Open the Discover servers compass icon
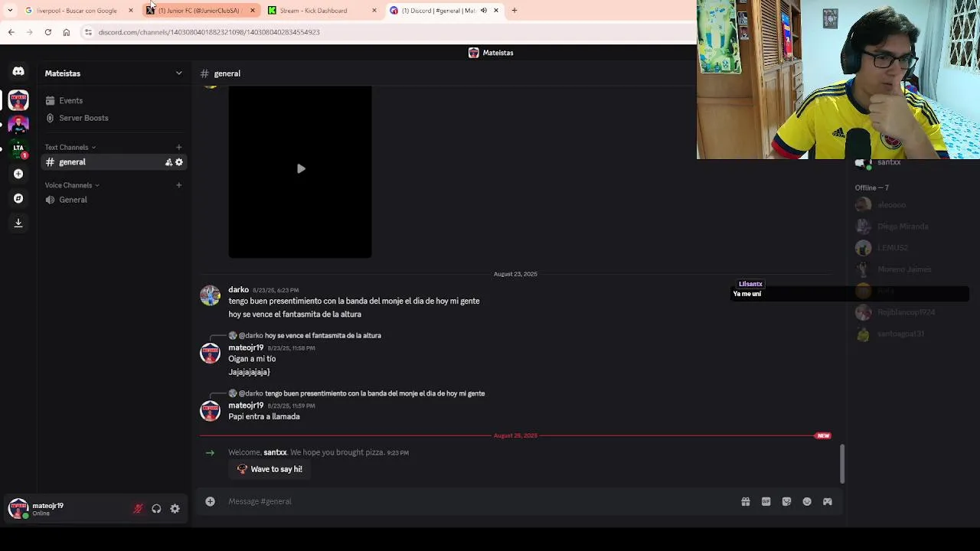This screenshot has height=551, width=980. pos(18,198)
